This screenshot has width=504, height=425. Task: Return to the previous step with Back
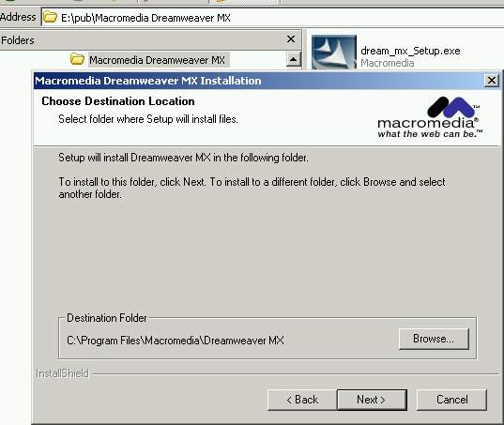(302, 400)
